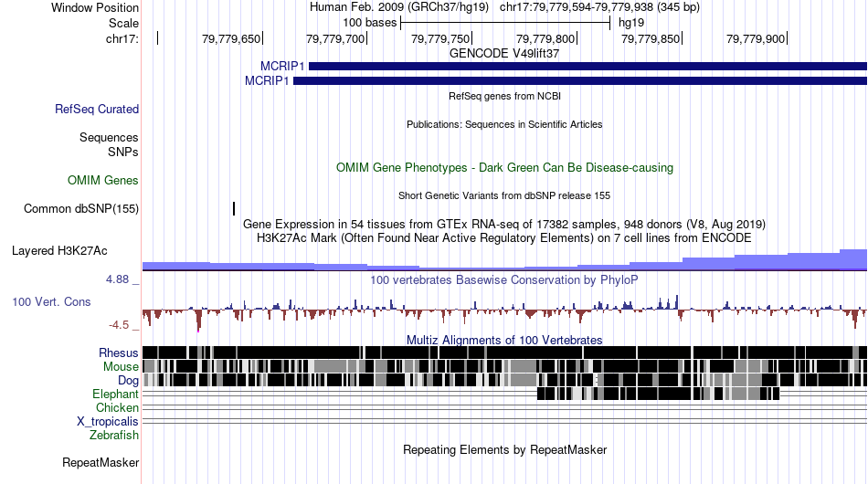Click the H3K27Ac signal graph

(x=504, y=260)
